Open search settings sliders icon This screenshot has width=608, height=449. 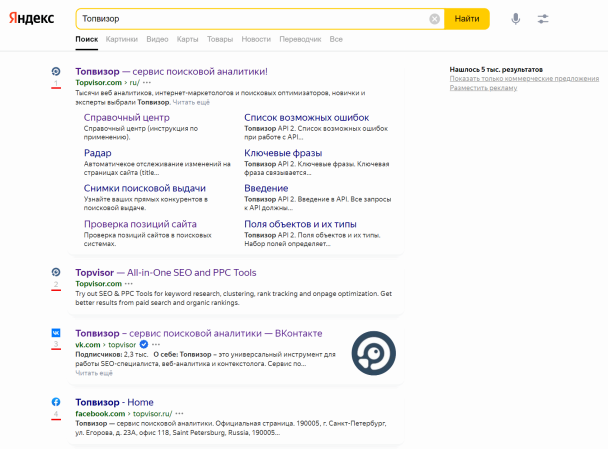543,19
